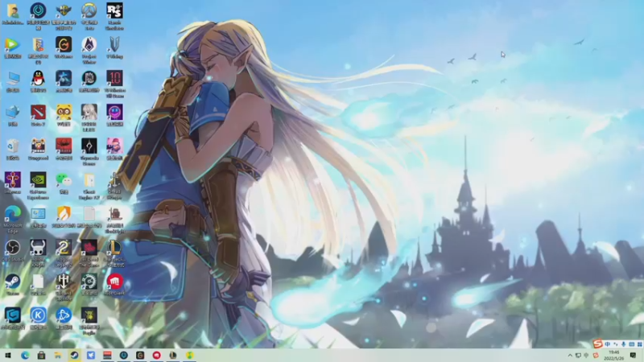Viewport: 644px width, 362px height.
Task: Launch Microsoft Edge desktop shortcut
Action: 13,214
